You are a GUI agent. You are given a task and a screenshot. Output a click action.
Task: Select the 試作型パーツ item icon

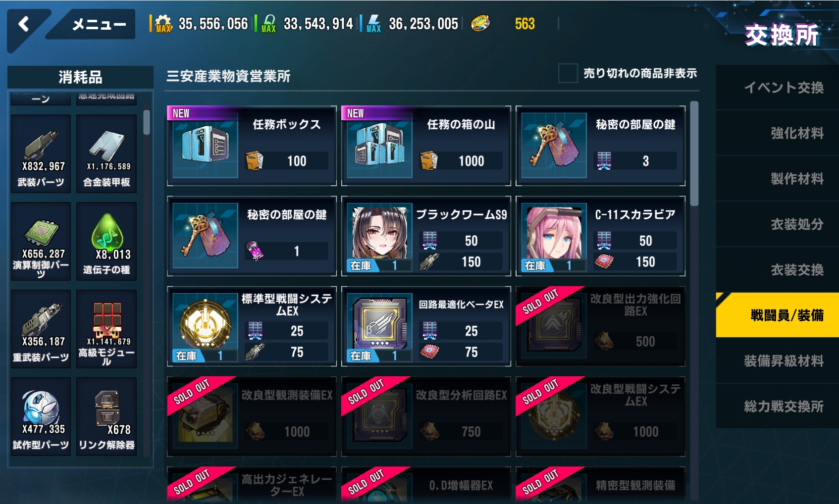pyautogui.click(x=41, y=407)
